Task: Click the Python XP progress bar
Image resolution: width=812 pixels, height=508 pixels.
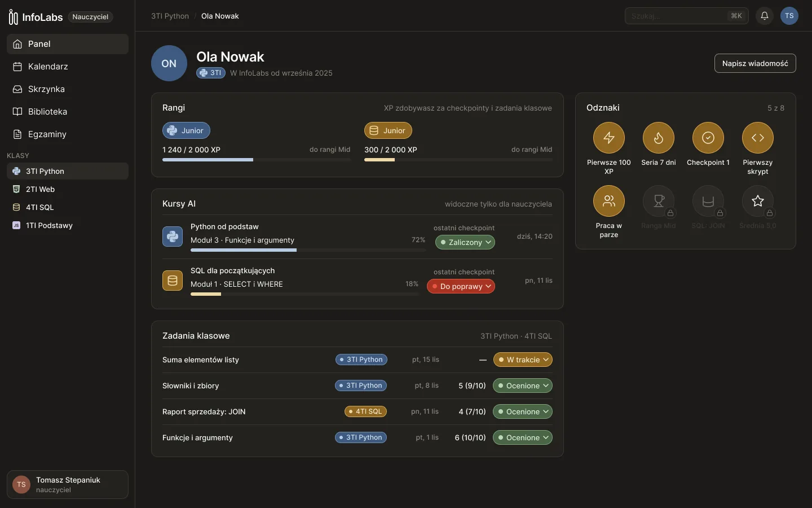Action: (257, 160)
